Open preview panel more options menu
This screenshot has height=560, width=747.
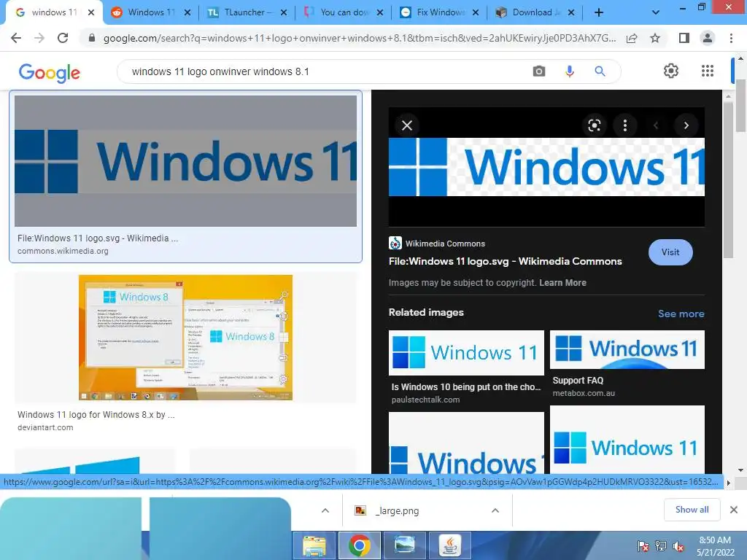click(625, 125)
